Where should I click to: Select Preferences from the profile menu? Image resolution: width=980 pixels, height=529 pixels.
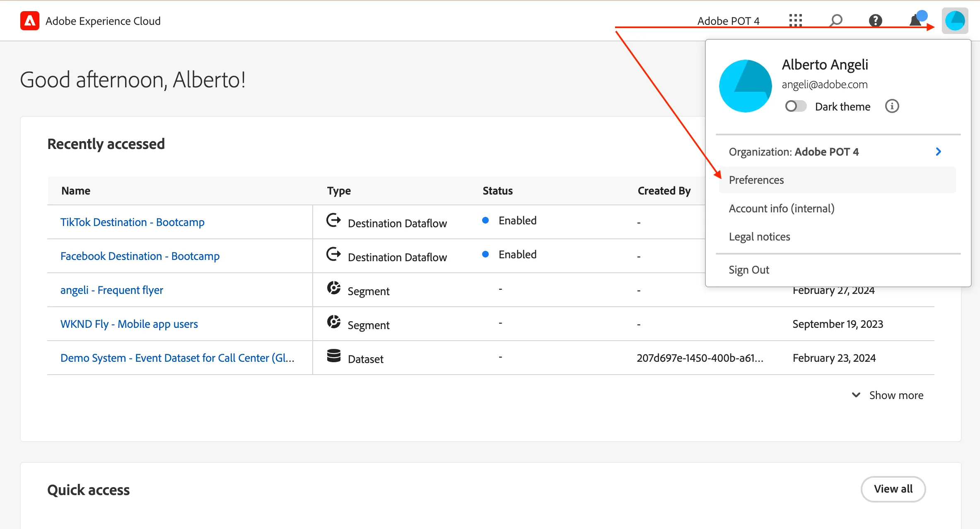(837, 180)
